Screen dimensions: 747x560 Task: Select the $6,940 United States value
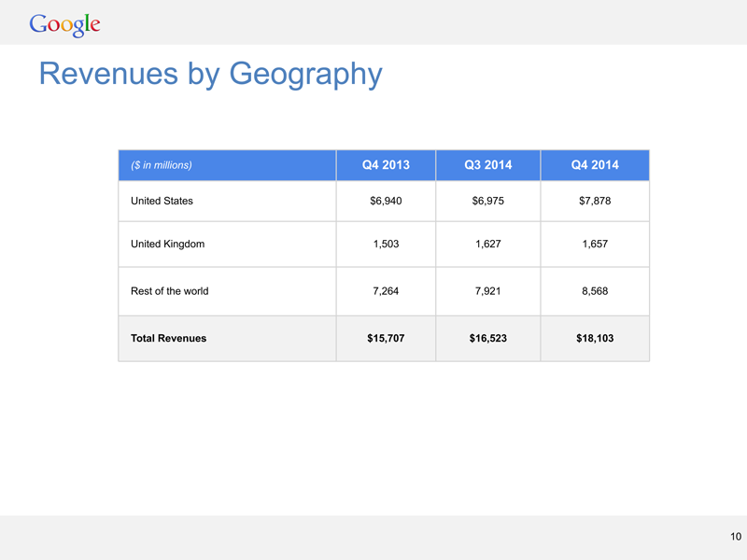coord(386,201)
